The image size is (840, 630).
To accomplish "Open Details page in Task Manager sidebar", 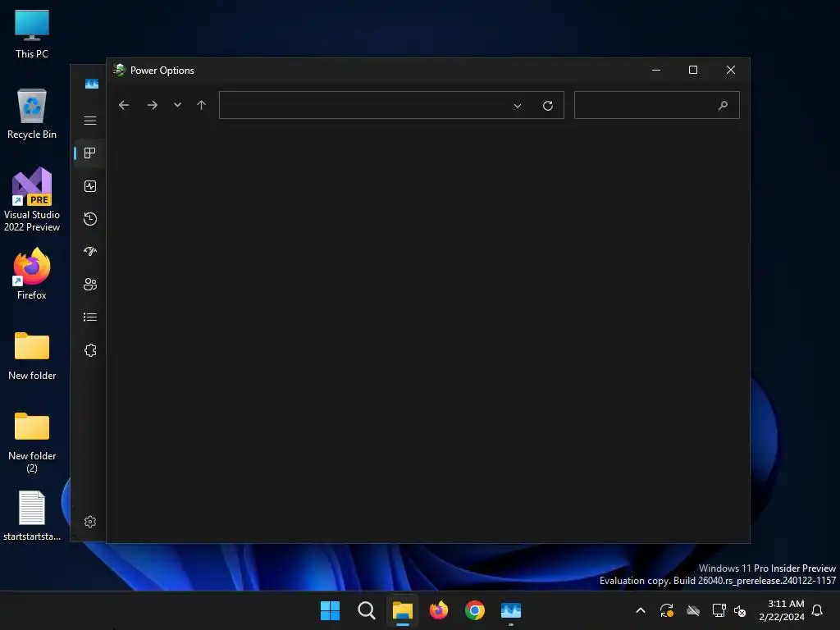I will [x=90, y=317].
